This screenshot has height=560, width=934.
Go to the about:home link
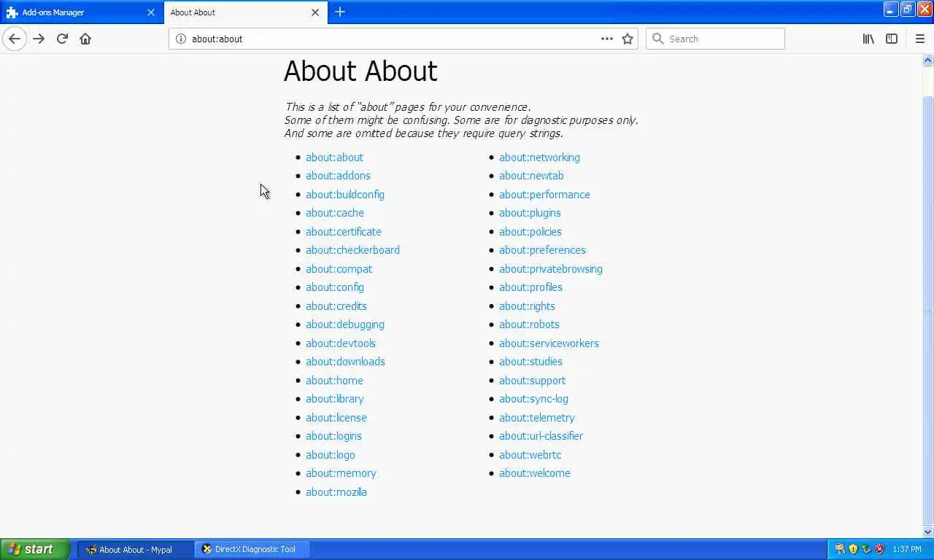click(334, 381)
